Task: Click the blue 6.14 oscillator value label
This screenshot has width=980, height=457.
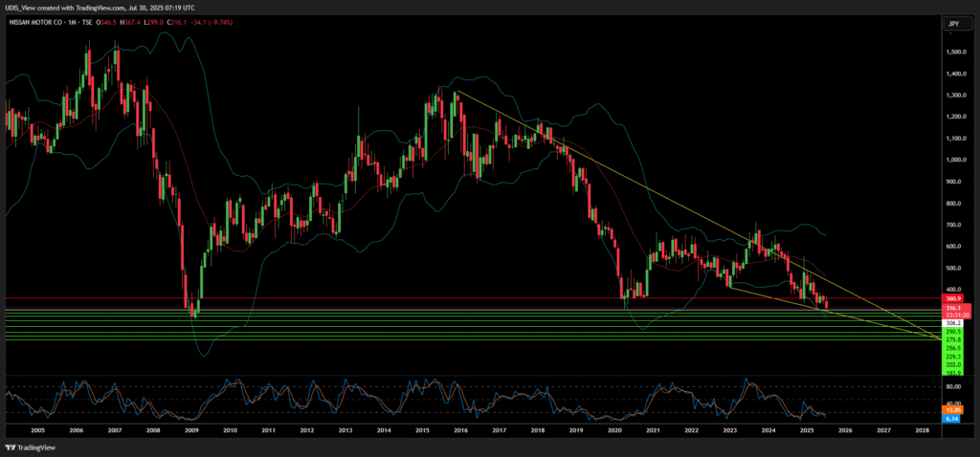Action: tap(952, 418)
